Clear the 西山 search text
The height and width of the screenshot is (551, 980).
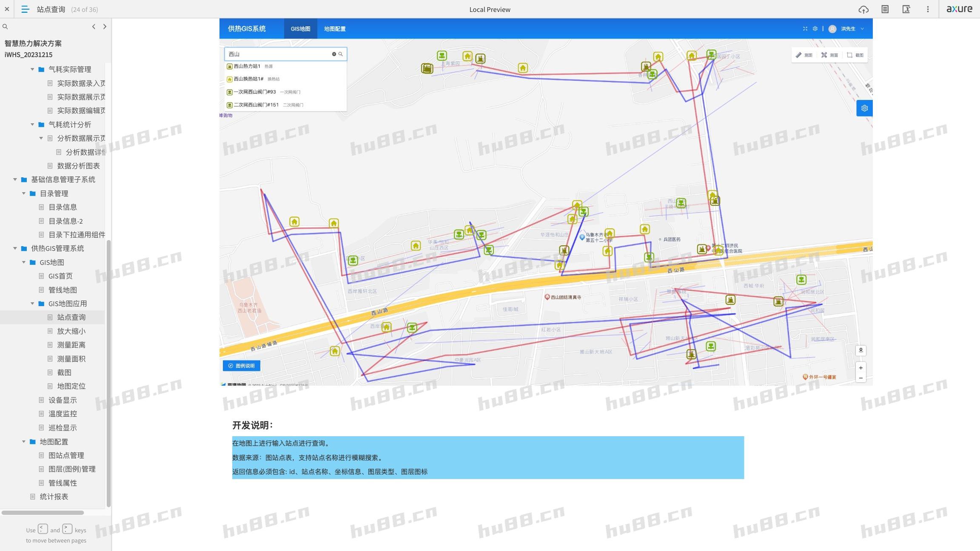coord(334,54)
